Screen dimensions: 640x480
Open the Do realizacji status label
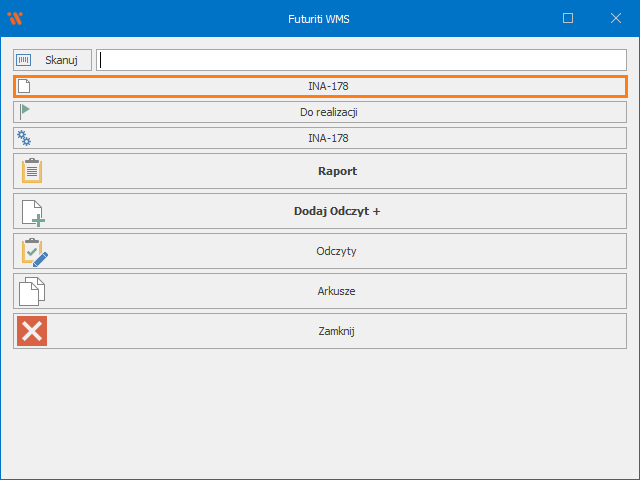(328, 112)
